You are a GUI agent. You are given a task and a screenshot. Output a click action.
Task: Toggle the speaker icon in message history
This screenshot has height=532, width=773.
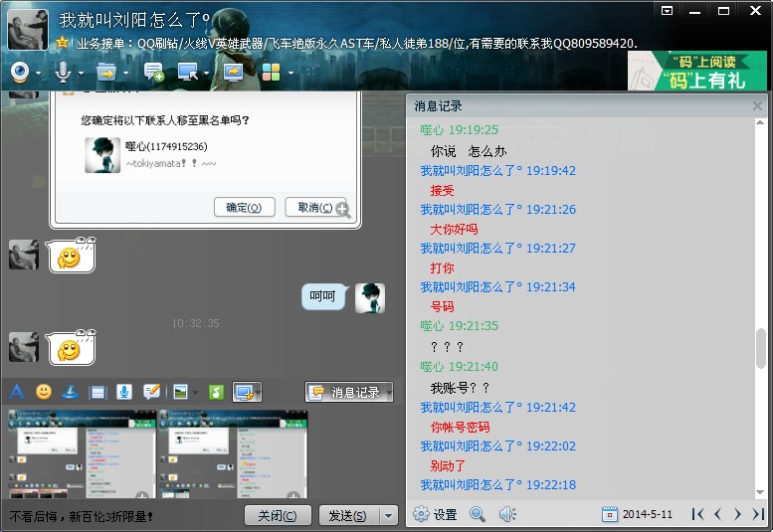(x=507, y=514)
